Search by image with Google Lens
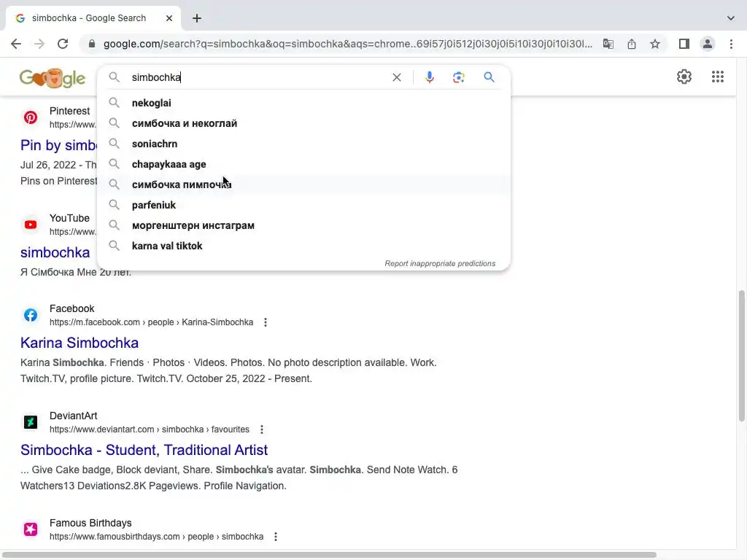The image size is (747, 560). pos(458,77)
